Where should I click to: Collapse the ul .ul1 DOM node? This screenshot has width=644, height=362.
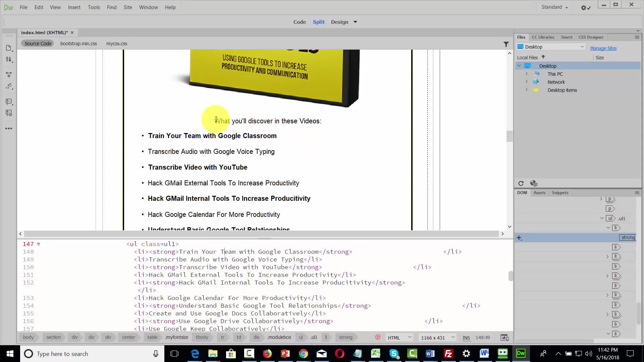[602, 218]
